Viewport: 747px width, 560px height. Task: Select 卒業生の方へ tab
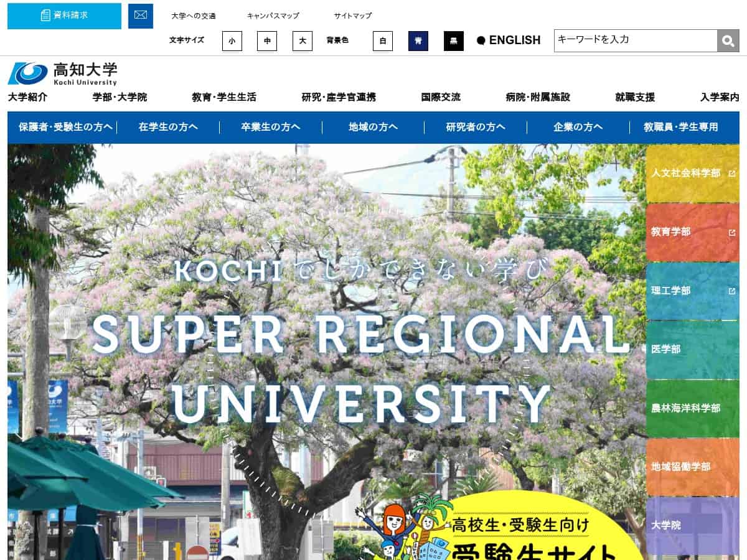coord(271,127)
